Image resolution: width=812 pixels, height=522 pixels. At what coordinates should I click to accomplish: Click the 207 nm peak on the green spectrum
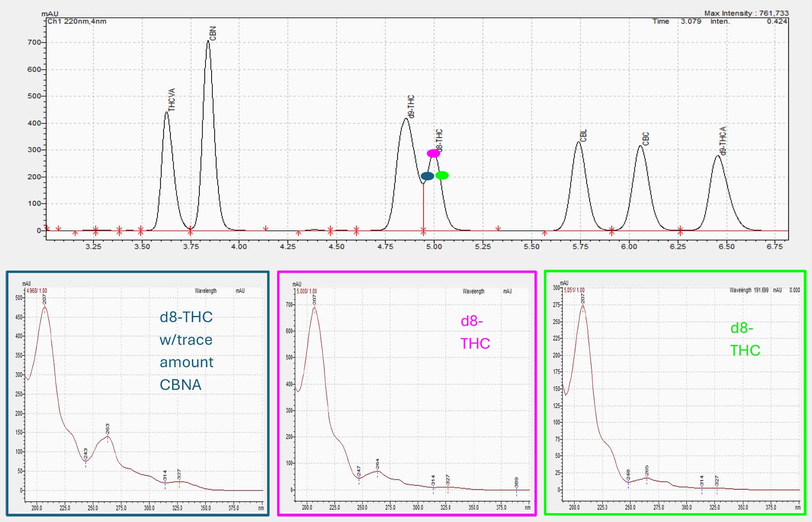(583, 304)
